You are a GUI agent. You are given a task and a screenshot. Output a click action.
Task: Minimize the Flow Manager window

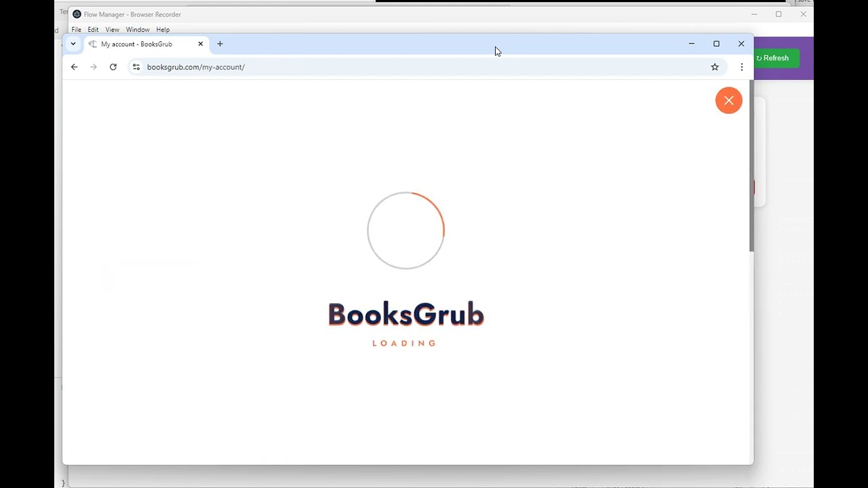pyautogui.click(x=754, y=14)
